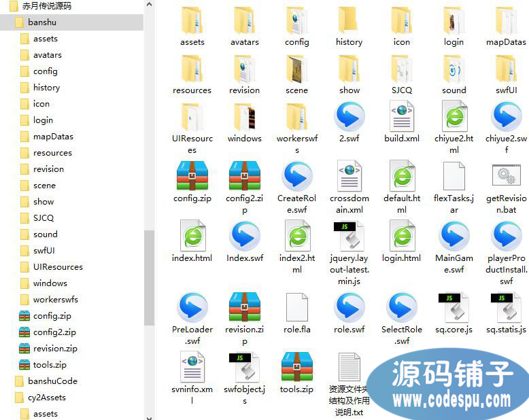Open the build.xml file icon
Viewport: 529px width, 420px height.
(x=401, y=117)
